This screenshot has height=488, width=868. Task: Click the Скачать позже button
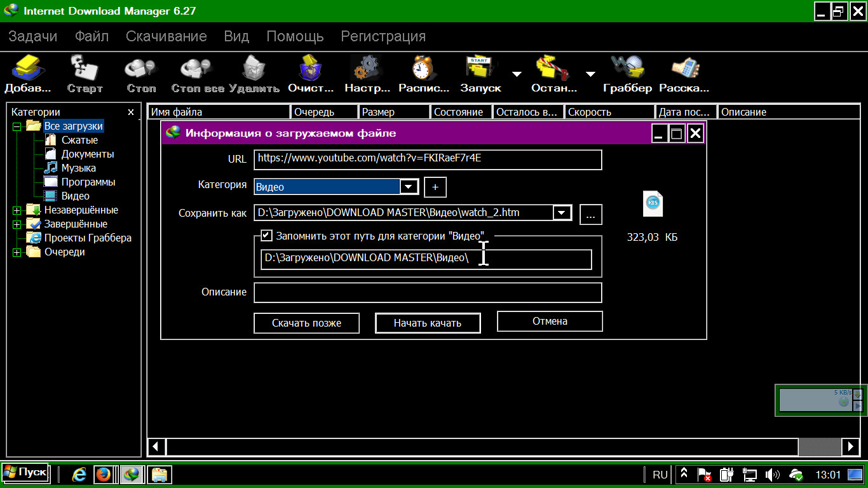coord(307,323)
